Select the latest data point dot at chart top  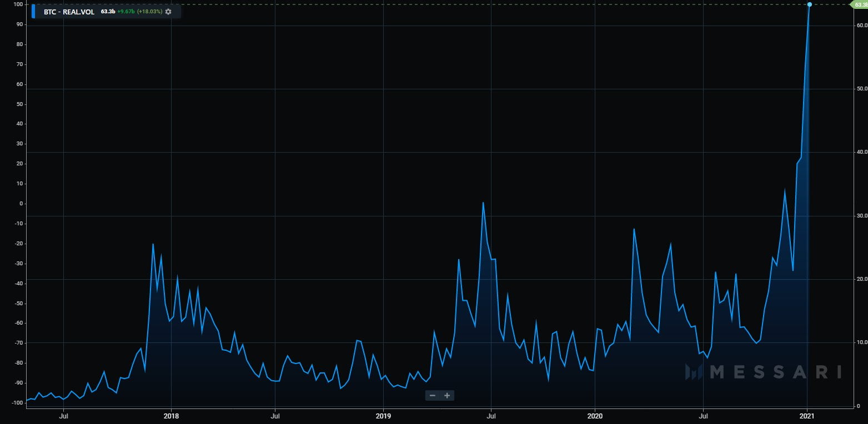pos(809,4)
